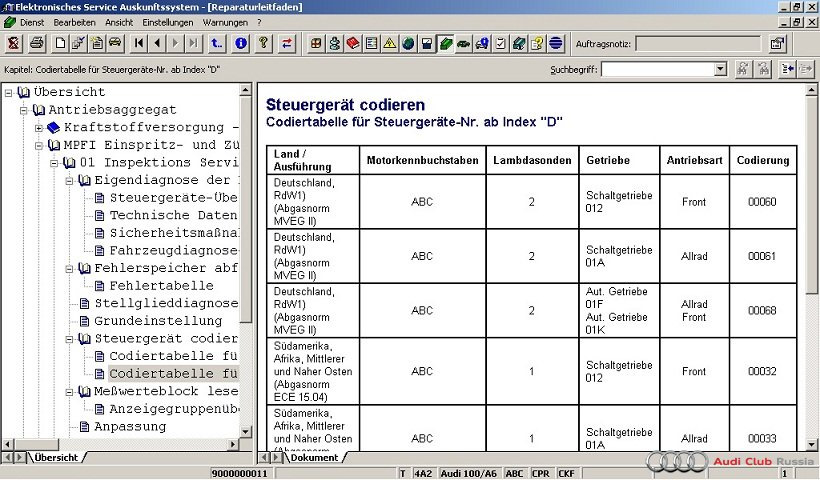Image resolution: width=820 pixels, height=480 pixels.
Task: Click the documents with checkmark toolbar icon
Action: [78, 43]
